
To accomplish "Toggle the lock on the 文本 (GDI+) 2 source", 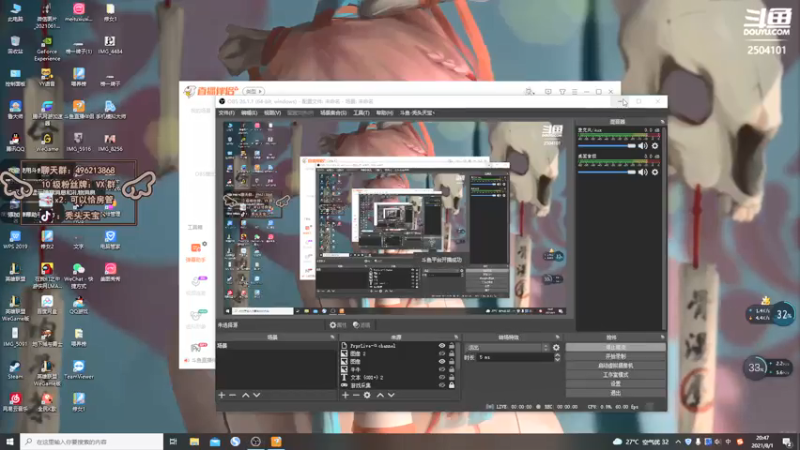I will [452, 378].
